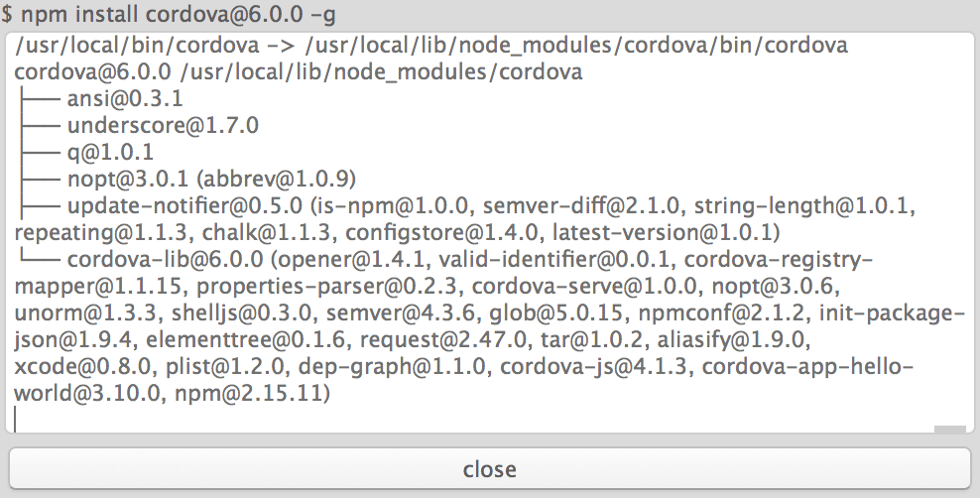
Task: Click the request@2.47.0 text
Action: 444,340
